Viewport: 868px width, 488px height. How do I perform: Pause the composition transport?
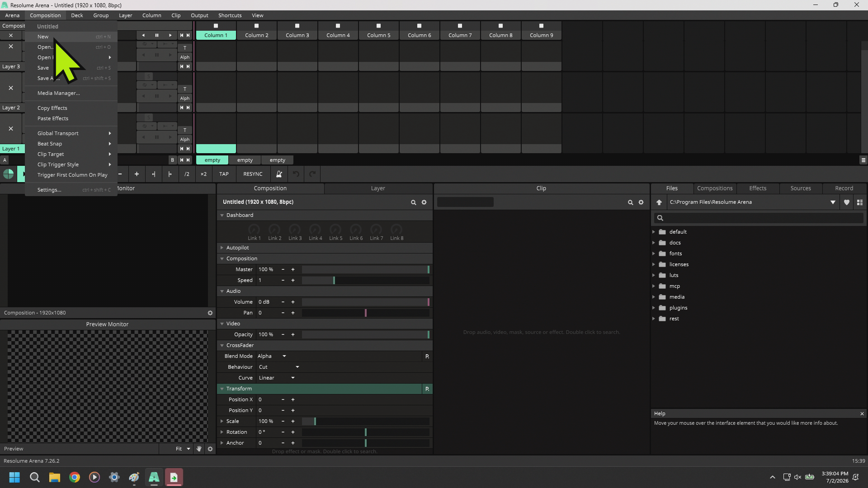click(157, 35)
